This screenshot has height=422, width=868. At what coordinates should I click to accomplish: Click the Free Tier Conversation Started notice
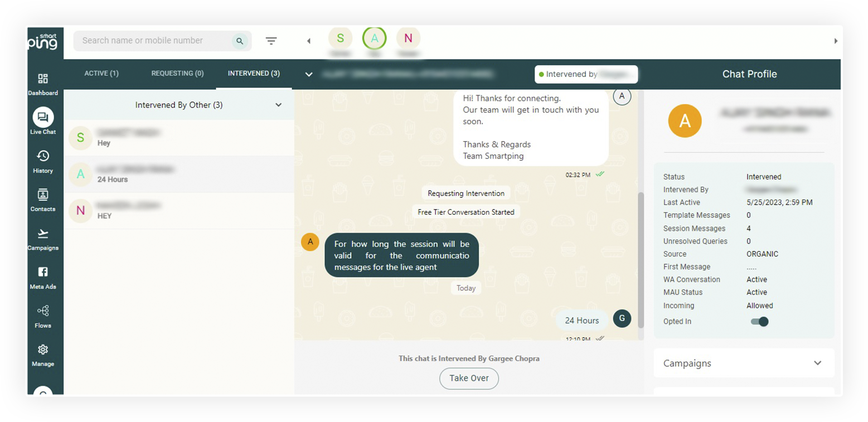click(x=466, y=212)
